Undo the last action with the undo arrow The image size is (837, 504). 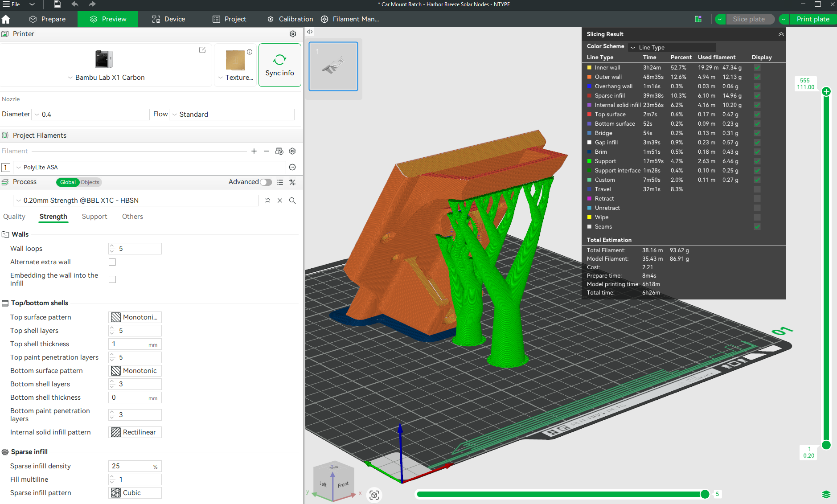coord(75,4)
